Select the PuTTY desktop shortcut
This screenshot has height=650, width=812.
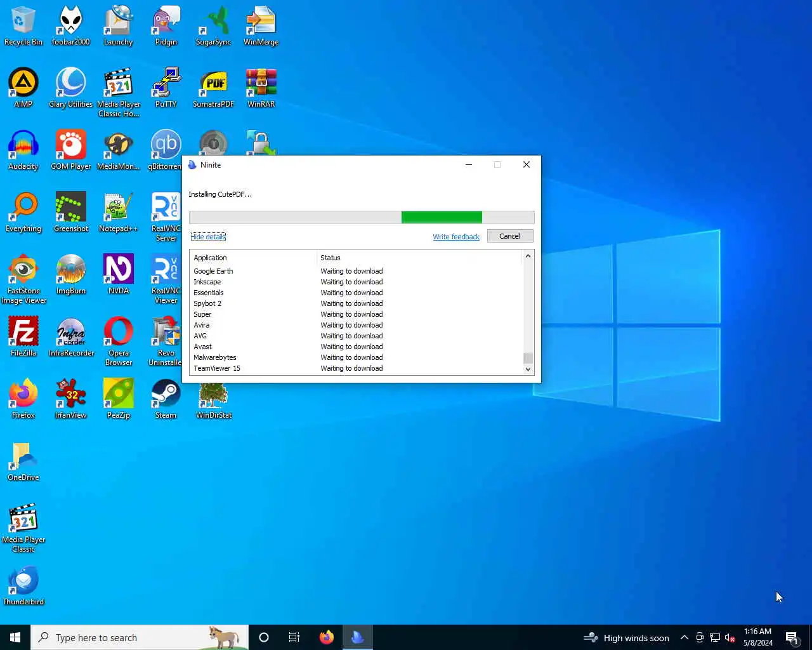pos(166,88)
